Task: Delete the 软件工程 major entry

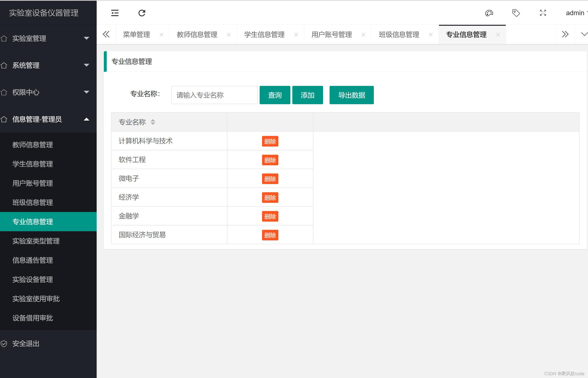Action: pyautogui.click(x=270, y=160)
